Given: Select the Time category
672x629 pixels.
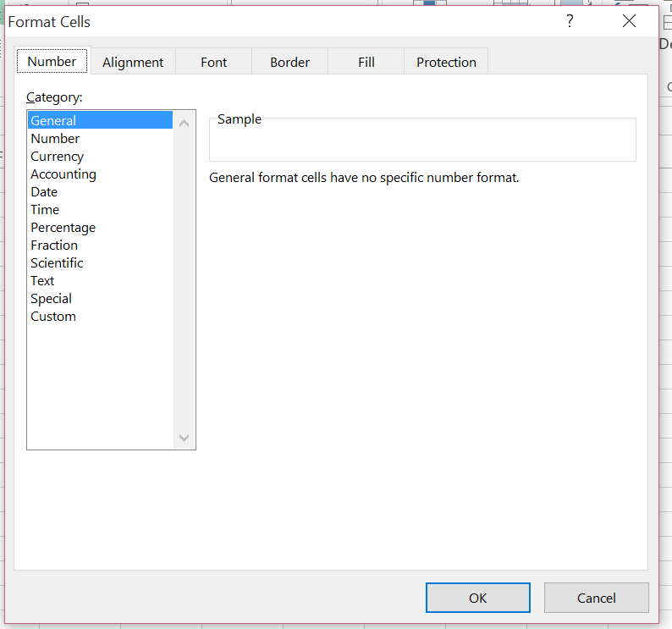Looking at the screenshot, I should click(100, 210).
